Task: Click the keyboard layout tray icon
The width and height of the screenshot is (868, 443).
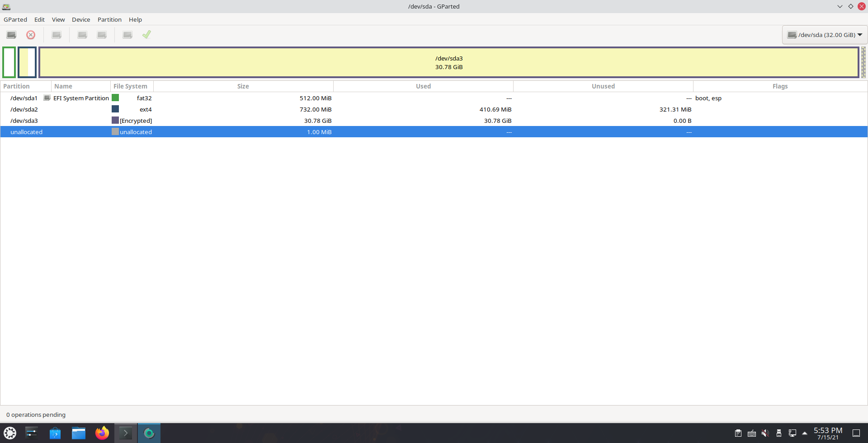Action: point(752,433)
